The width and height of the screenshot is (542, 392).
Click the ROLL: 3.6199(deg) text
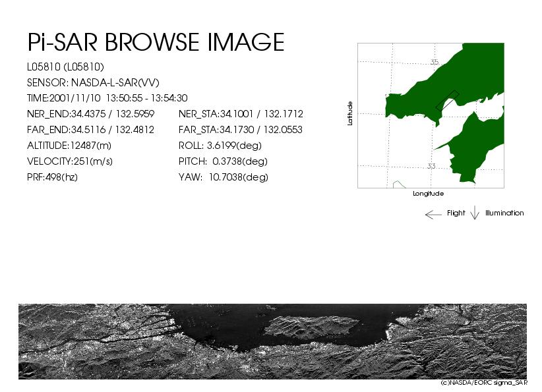coord(220,146)
